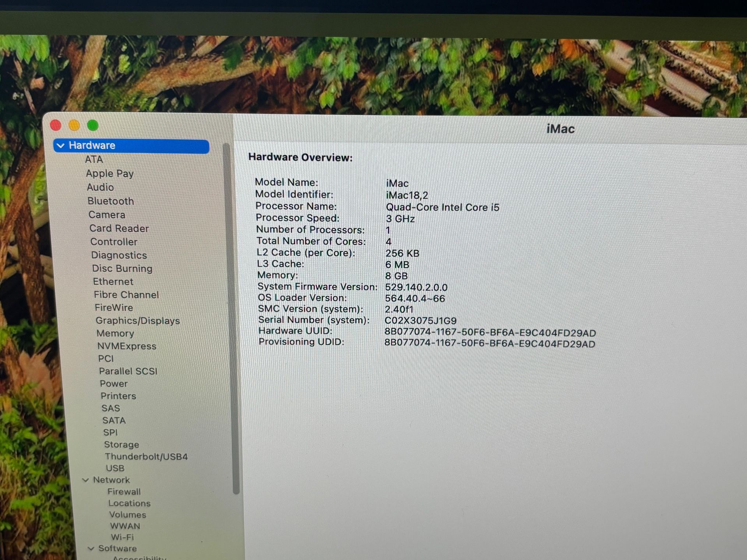Open Diagnostics in the sidebar

pos(119,255)
